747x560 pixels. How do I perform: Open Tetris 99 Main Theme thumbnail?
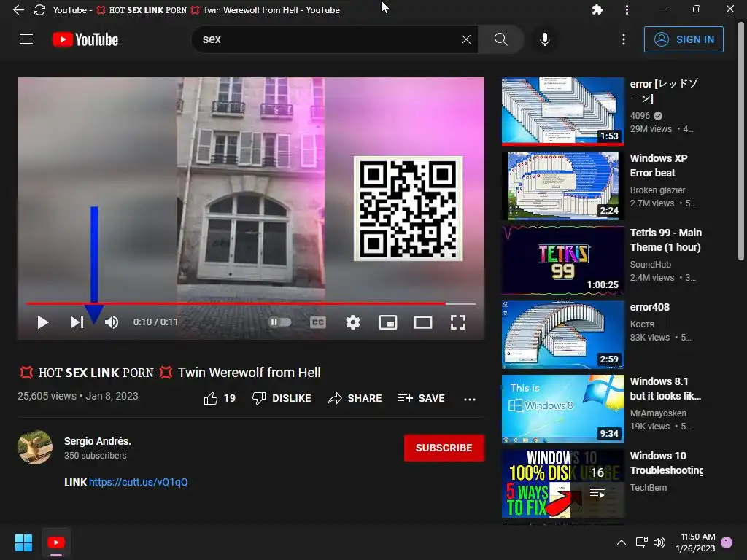pos(562,260)
